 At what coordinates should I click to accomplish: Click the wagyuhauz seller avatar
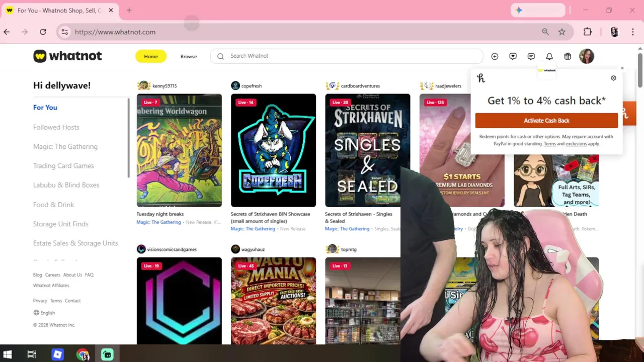coord(235,249)
